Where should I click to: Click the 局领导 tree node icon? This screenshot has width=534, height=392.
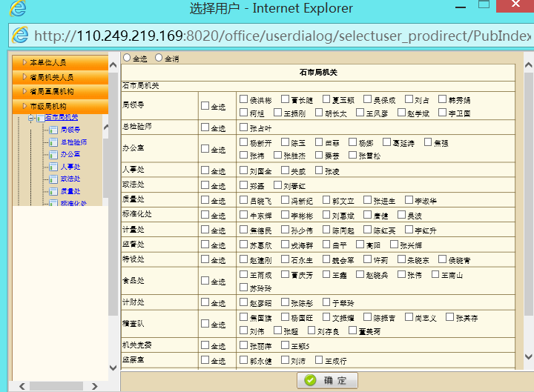tap(53, 130)
